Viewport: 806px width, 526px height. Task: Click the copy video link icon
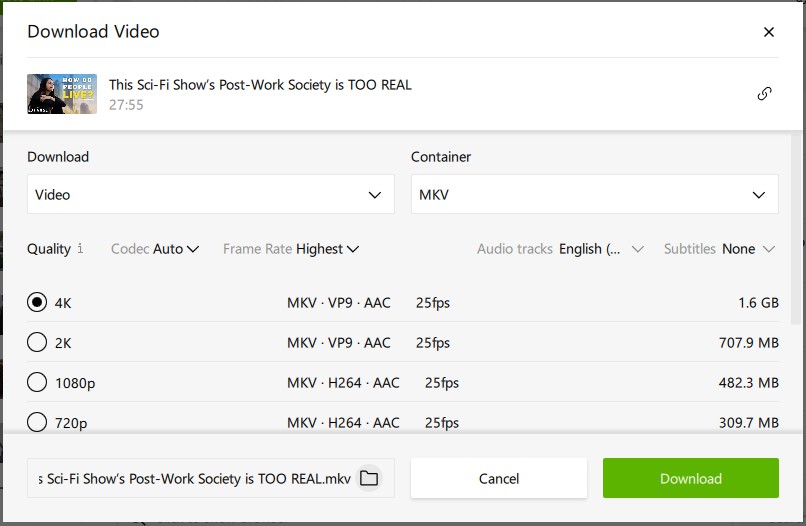[x=765, y=94]
